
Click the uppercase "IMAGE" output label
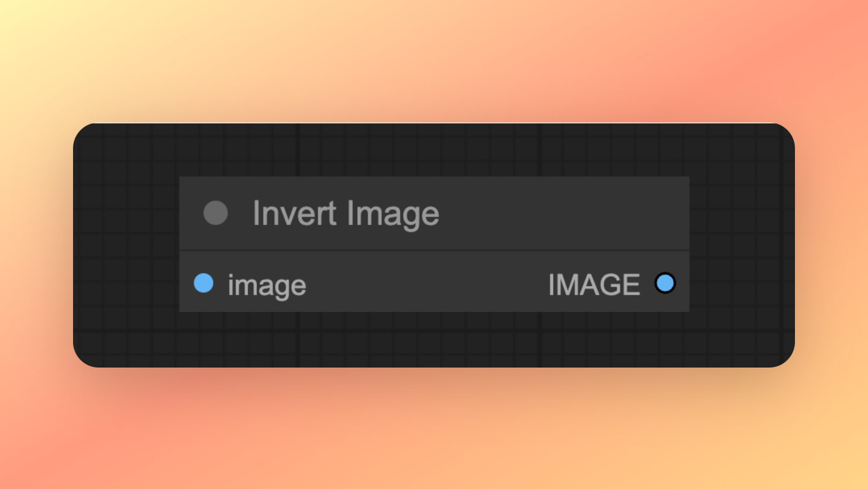point(594,285)
